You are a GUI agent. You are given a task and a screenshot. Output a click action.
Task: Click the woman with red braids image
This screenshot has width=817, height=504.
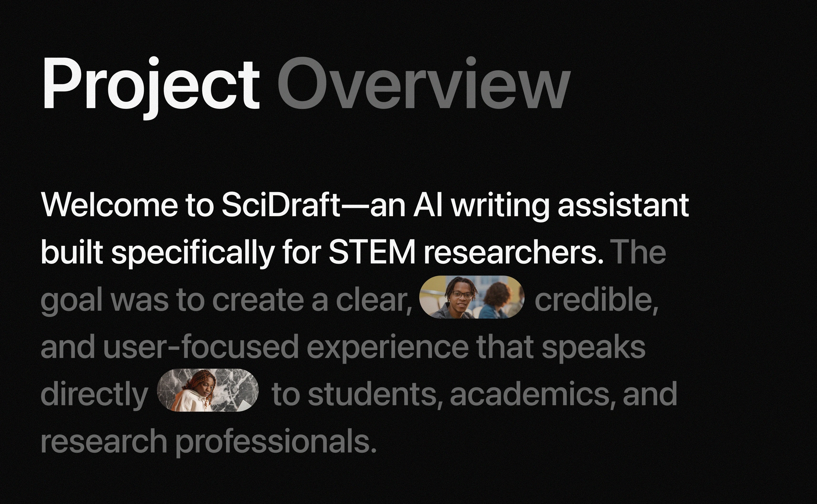208,390
